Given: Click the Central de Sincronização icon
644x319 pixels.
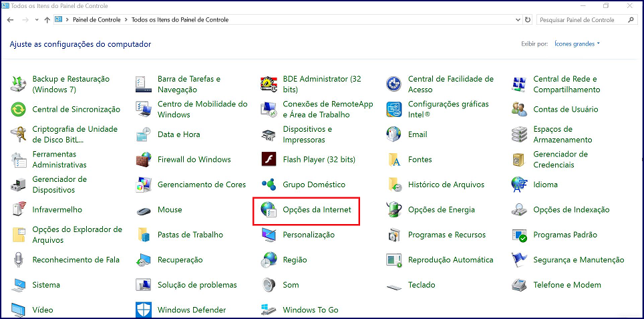Looking at the screenshot, I should (x=19, y=110).
